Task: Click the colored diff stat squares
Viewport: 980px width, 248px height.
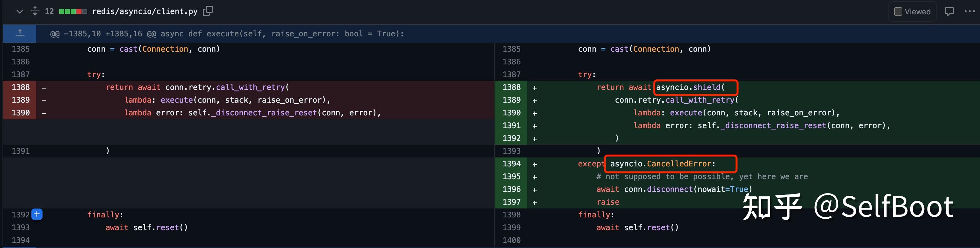Action: 73,11
